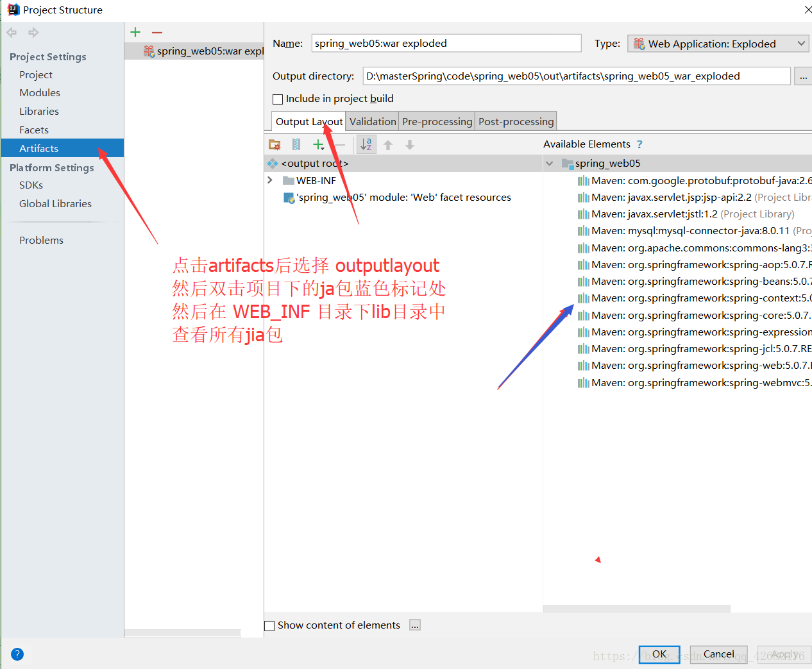Click the move down arrow icon

[x=410, y=145]
